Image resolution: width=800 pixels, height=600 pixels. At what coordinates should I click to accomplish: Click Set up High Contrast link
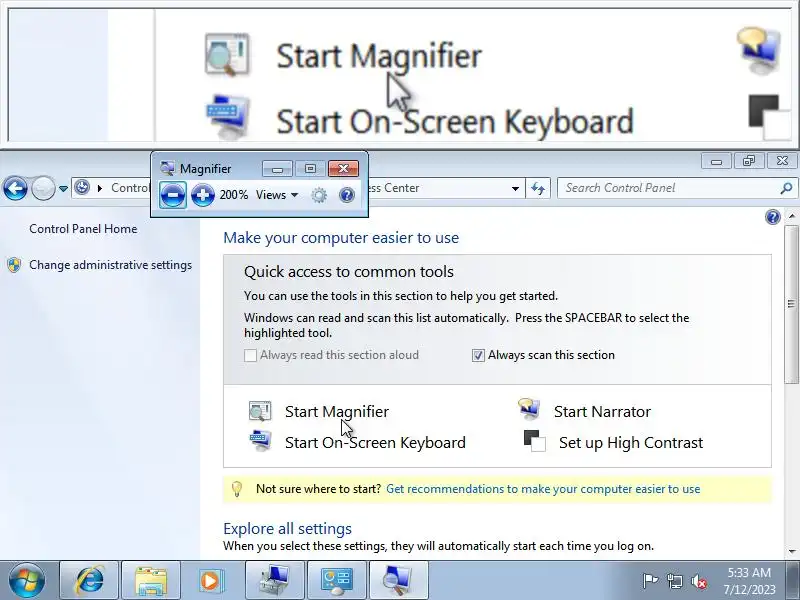[631, 442]
